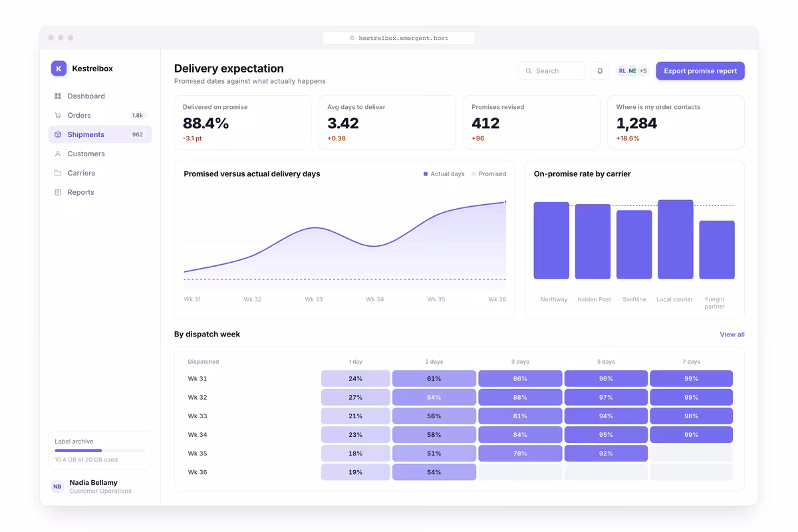This screenshot has height=532, width=798.
Task: Click Export promise report button
Action: click(x=700, y=70)
